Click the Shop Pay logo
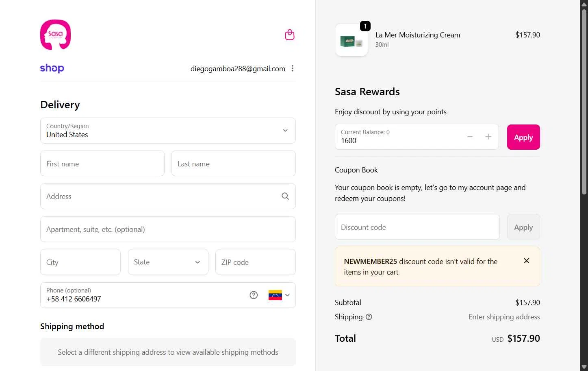588x371 pixels. tap(52, 68)
